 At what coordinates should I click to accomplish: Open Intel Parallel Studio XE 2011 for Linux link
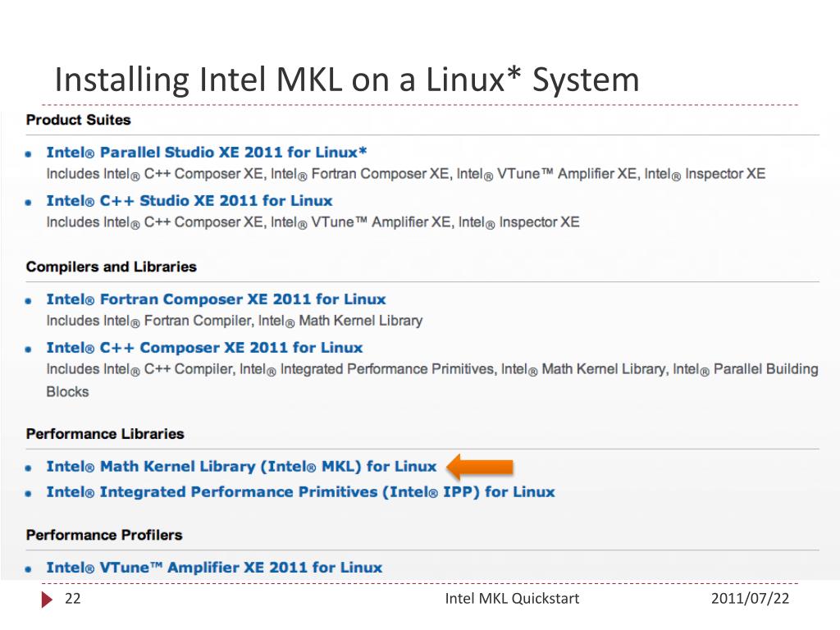[206, 153]
